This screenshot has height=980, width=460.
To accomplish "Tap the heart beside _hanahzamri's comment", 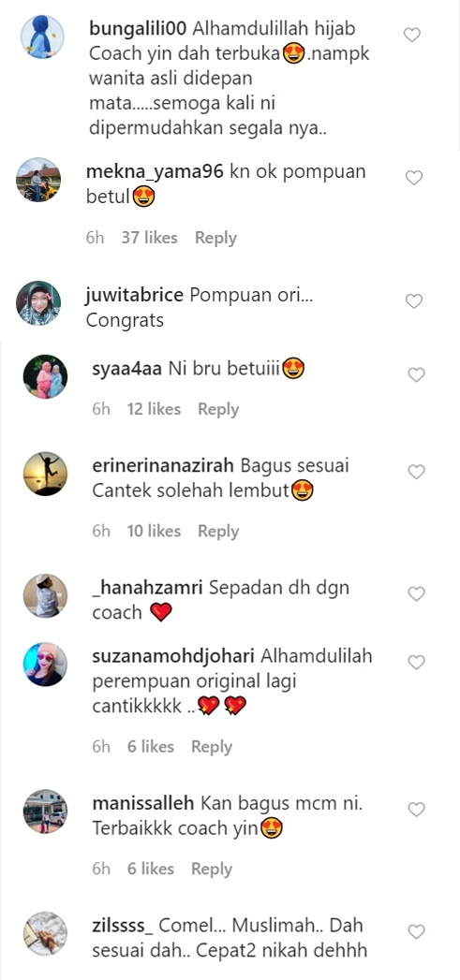I will [416, 593].
